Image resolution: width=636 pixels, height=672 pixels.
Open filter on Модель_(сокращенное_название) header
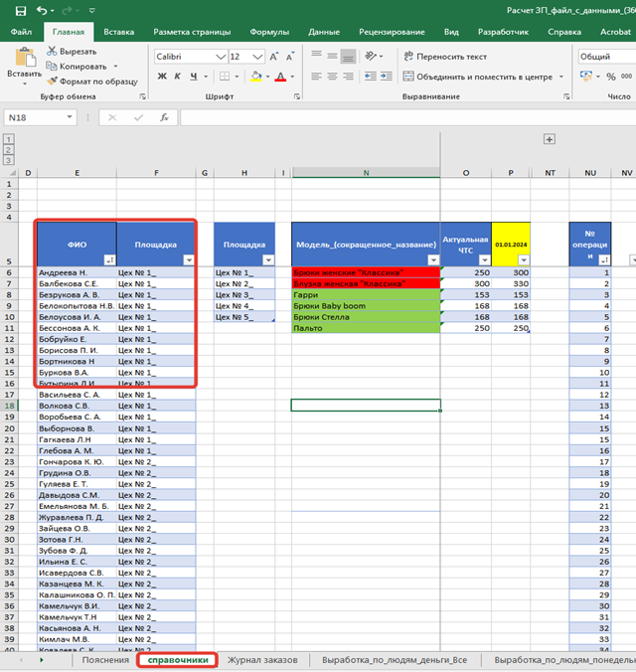(433, 259)
